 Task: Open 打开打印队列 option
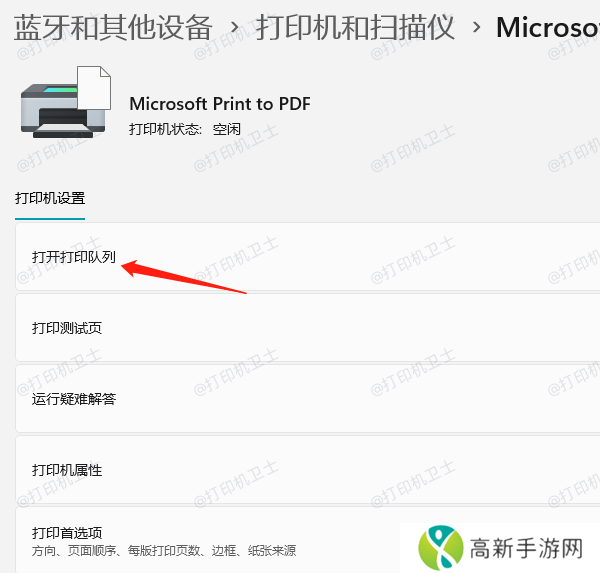pos(308,256)
